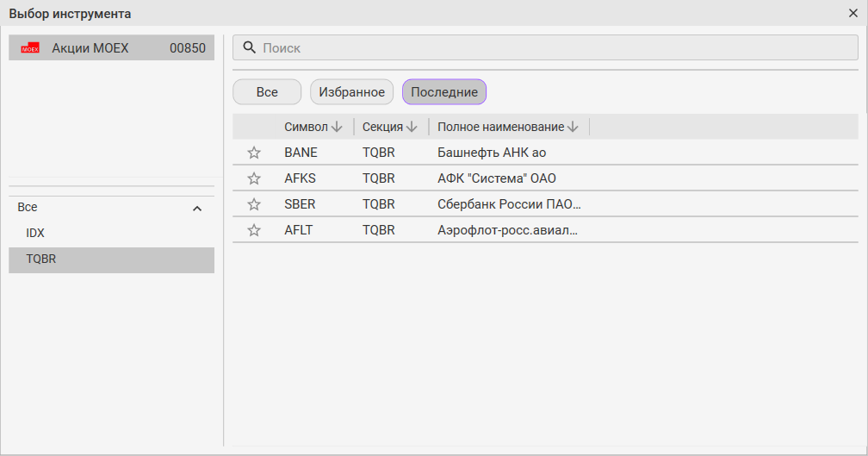Switch to the Избранное filter
This screenshot has height=456, width=868.
pyautogui.click(x=351, y=92)
